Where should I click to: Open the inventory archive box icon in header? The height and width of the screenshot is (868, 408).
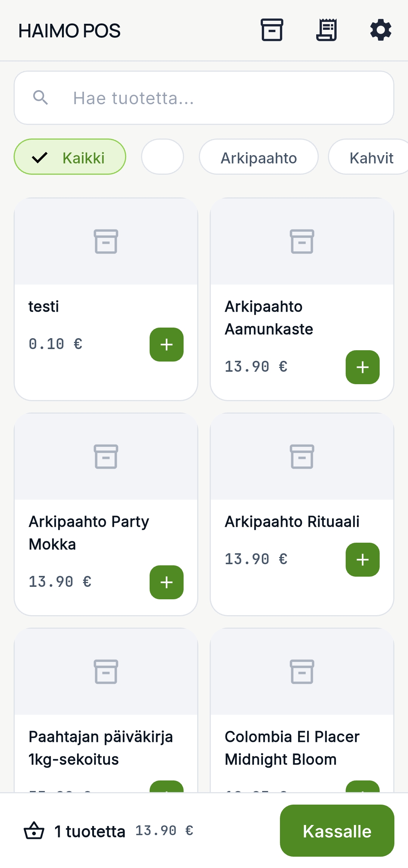[272, 30]
